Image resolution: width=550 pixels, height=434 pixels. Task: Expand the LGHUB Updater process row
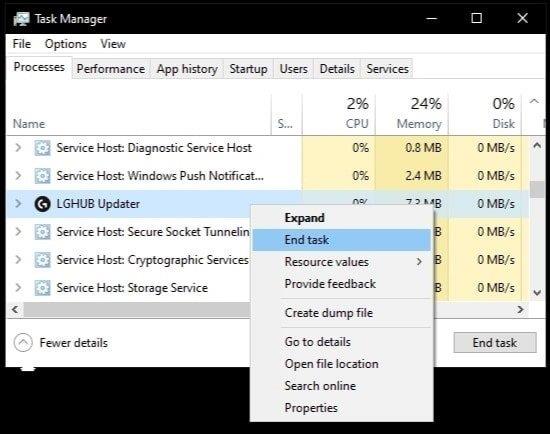(18, 203)
